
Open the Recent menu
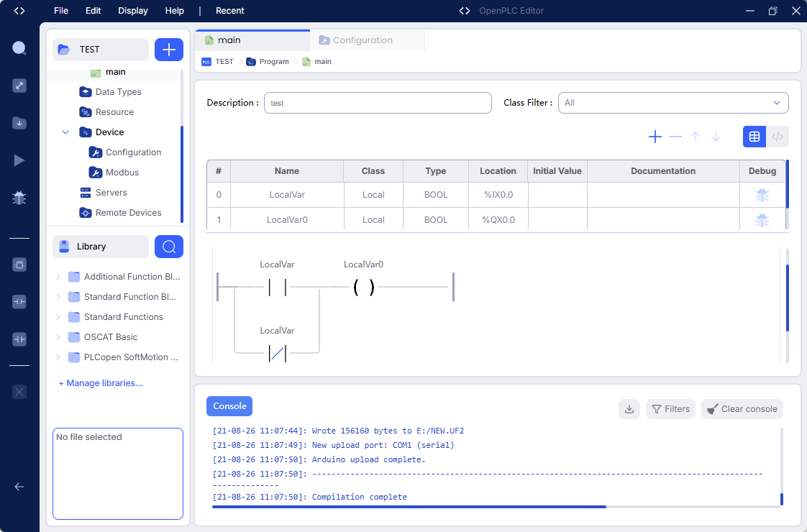point(229,11)
